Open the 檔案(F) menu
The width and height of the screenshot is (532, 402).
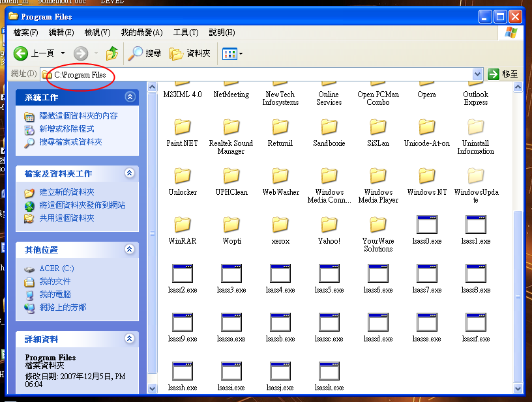click(x=25, y=33)
